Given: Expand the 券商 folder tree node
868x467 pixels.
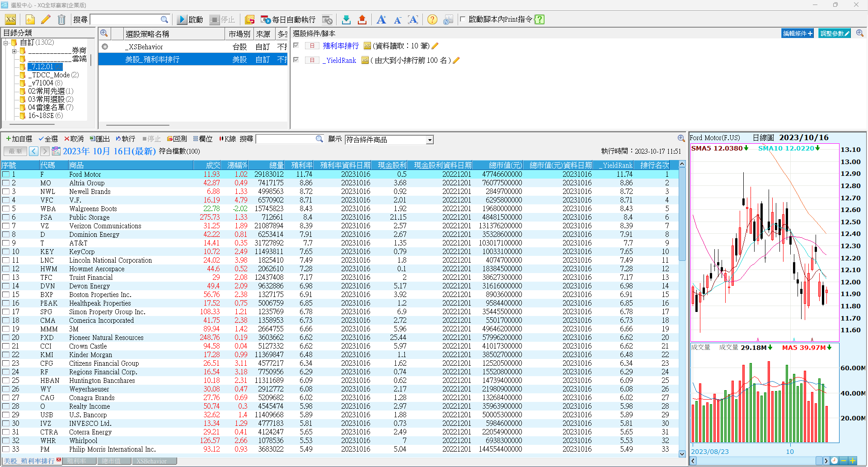Looking at the screenshot, I should 14,51.
